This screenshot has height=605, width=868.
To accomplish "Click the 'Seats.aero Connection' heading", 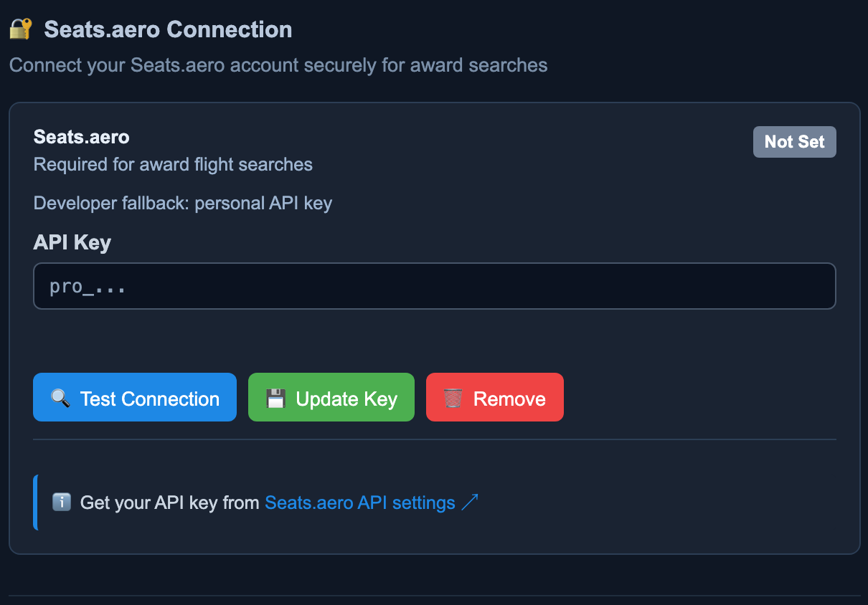I will coord(168,29).
